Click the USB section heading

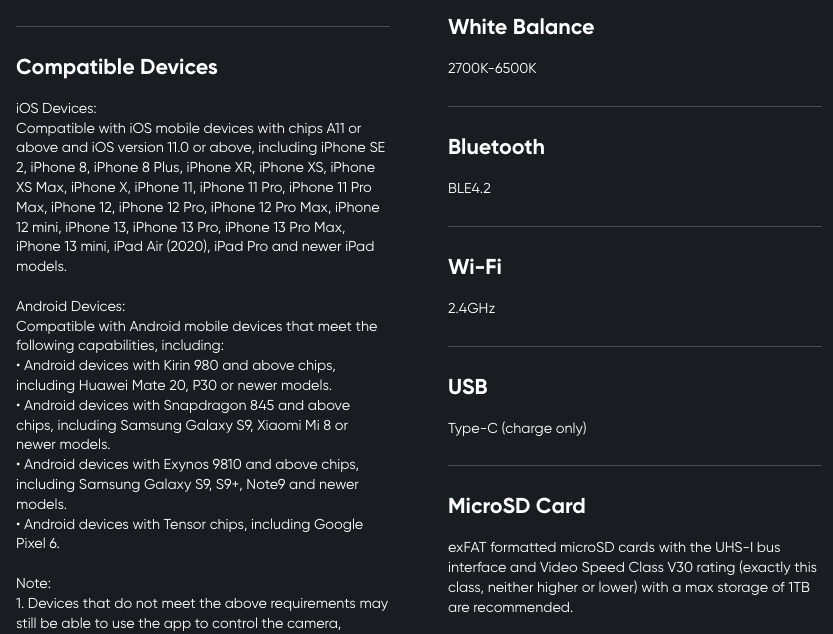pyautogui.click(x=468, y=387)
